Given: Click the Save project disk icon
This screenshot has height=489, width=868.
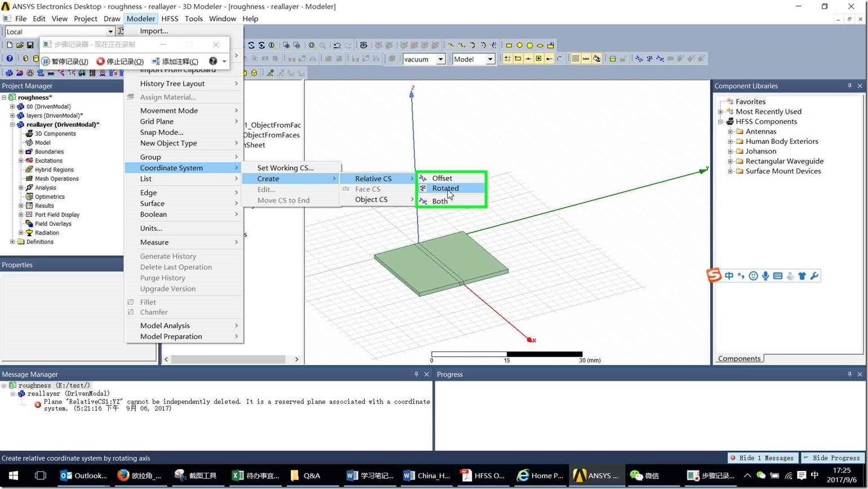Looking at the screenshot, I should pyautogui.click(x=30, y=45).
